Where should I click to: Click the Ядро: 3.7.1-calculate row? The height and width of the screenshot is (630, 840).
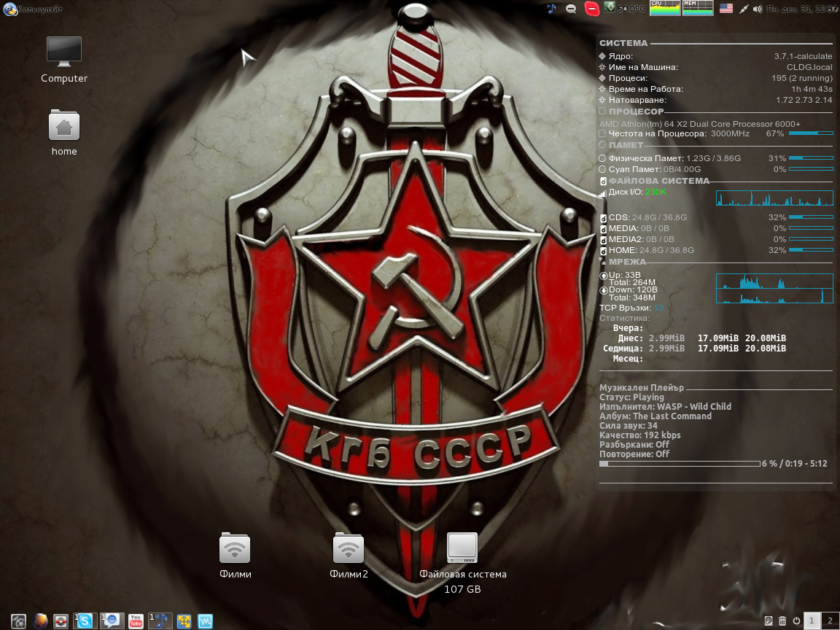[x=716, y=56]
